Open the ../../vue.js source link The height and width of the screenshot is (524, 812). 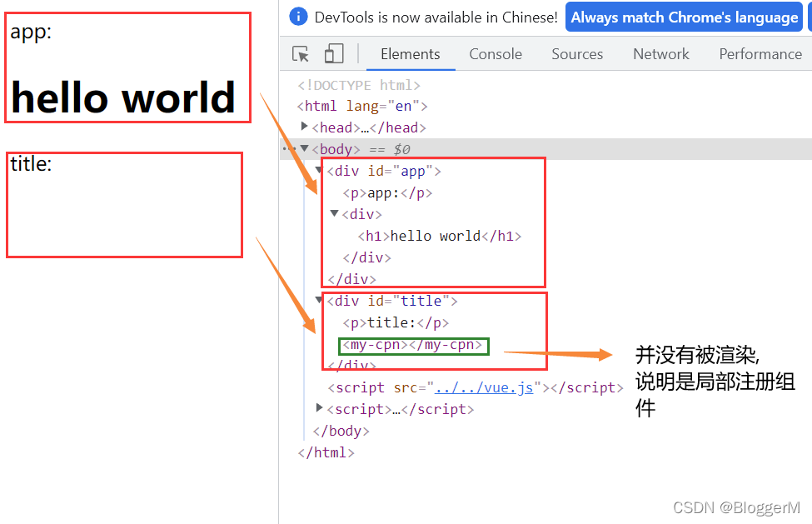(x=484, y=387)
